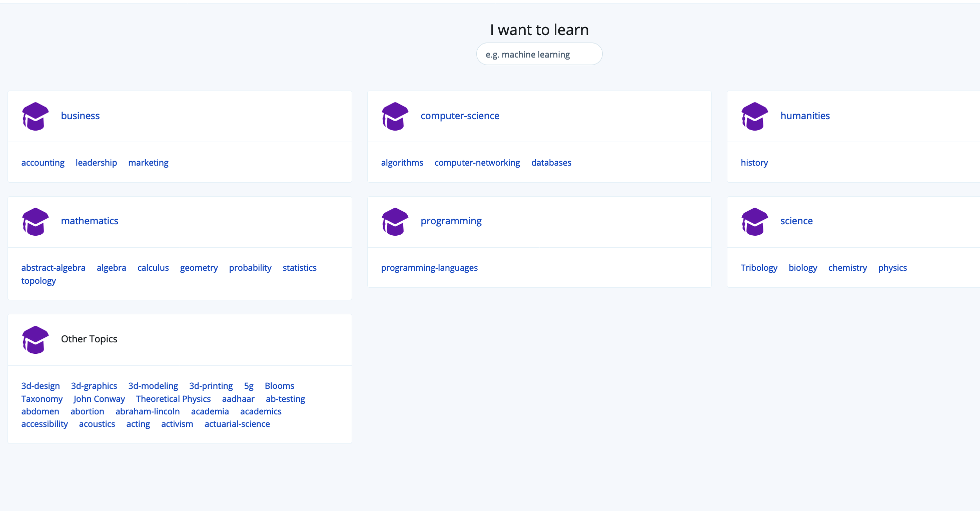Choose the topology topic
The image size is (980, 511).
click(39, 281)
